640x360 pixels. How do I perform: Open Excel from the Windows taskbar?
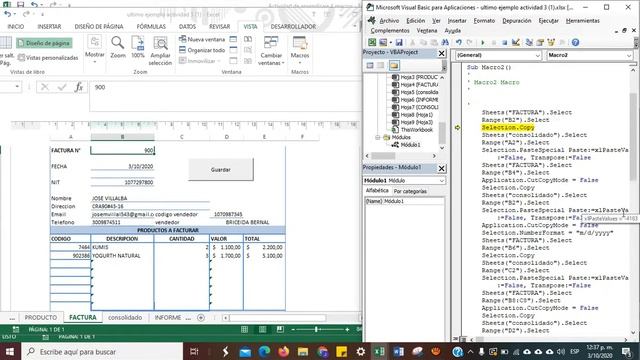point(380,351)
